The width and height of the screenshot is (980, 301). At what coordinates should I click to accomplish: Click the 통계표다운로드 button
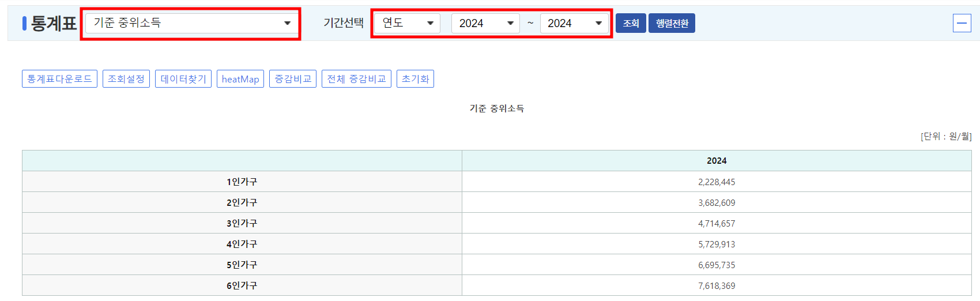tap(59, 79)
